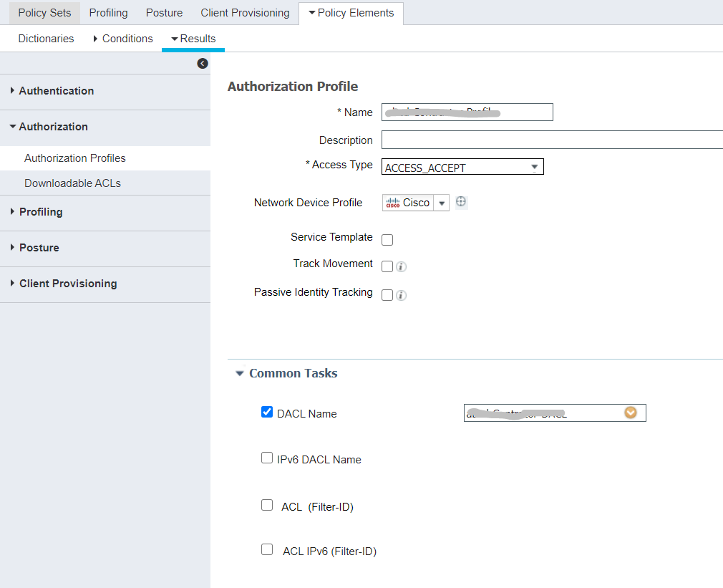This screenshot has height=588, width=723.
Task: Enable Passive Identity Tracking
Action: point(387,294)
